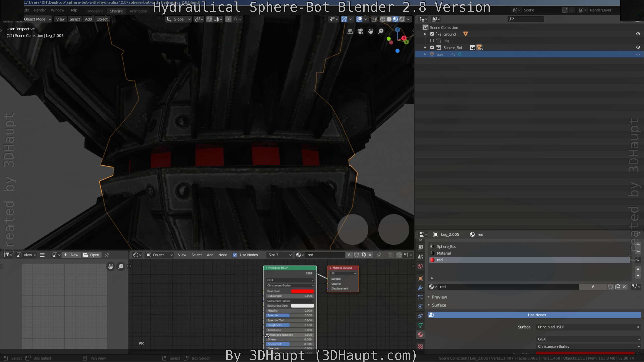This screenshot has width=644, height=362.
Task: Toggle Sphere_Bot collection checkbox
Action: [432, 47]
